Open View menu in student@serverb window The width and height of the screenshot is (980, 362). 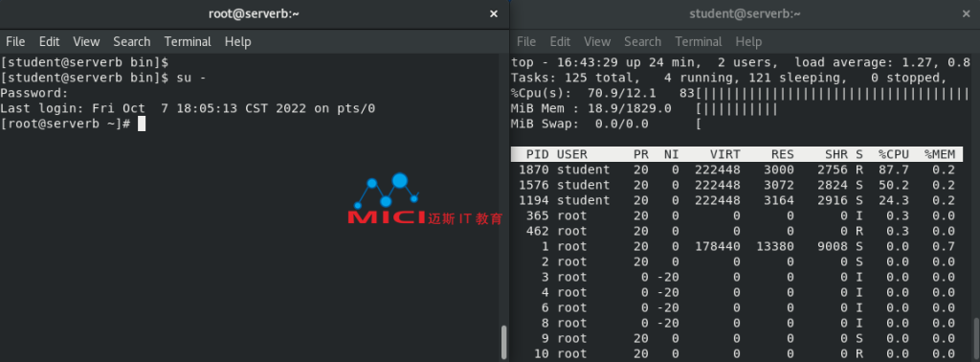tap(597, 42)
